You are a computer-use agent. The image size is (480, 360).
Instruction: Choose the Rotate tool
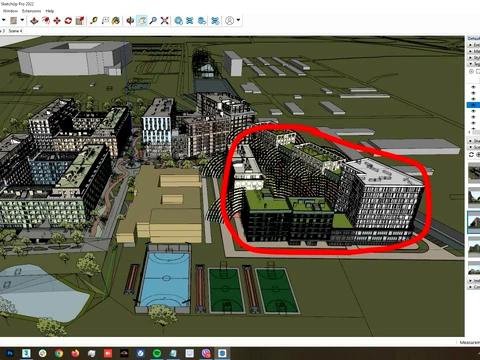click(x=68, y=21)
